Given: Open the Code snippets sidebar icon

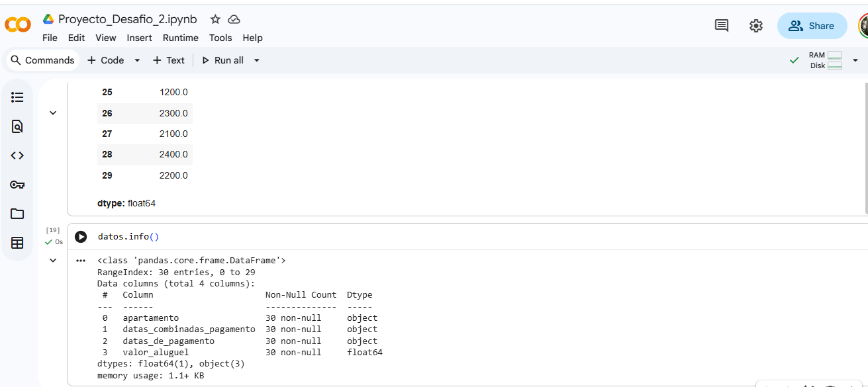Looking at the screenshot, I should pyautogui.click(x=18, y=155).
